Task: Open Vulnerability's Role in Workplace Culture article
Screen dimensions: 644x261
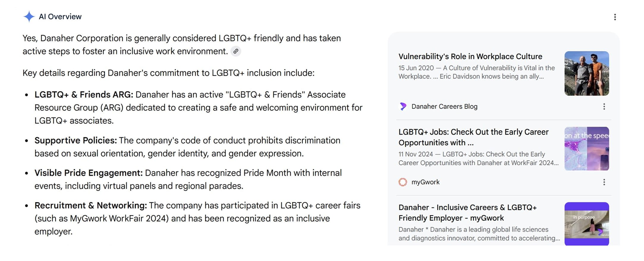Action: click(x=470, y=56)
